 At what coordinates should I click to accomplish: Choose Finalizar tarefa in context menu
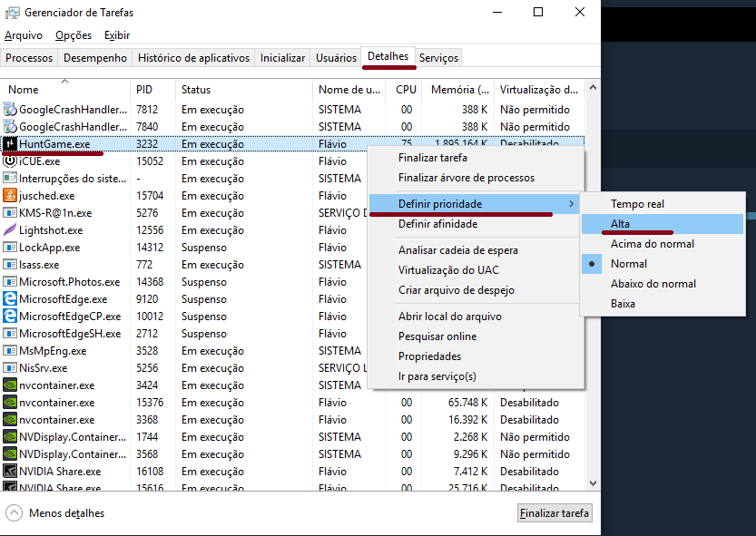coord(475,158)
